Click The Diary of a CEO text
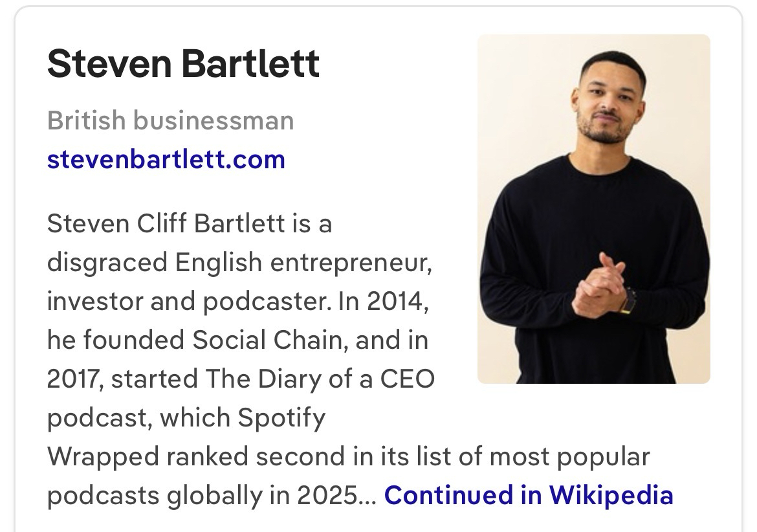The image size is (757, 532). [x=320, y=379]
